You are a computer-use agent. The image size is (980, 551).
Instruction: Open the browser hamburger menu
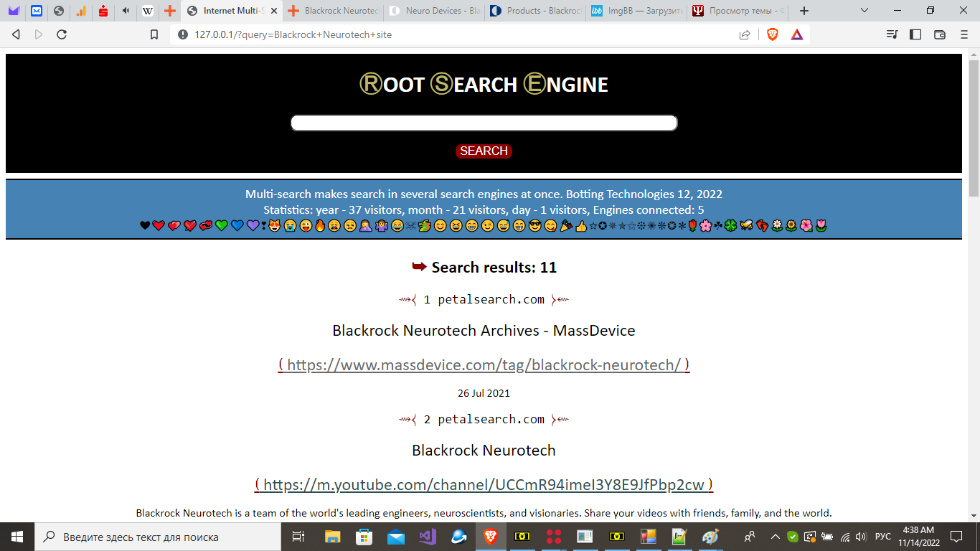pyautogui.click(x=964, y=34)
